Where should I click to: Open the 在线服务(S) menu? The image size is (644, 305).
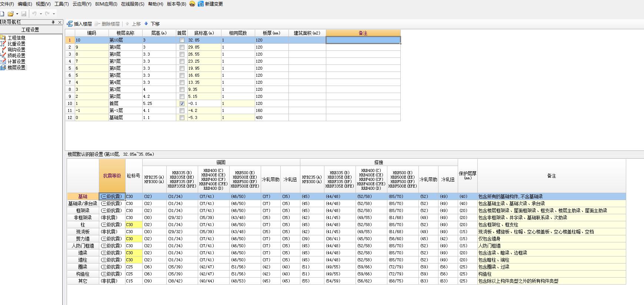click(133, 4)
